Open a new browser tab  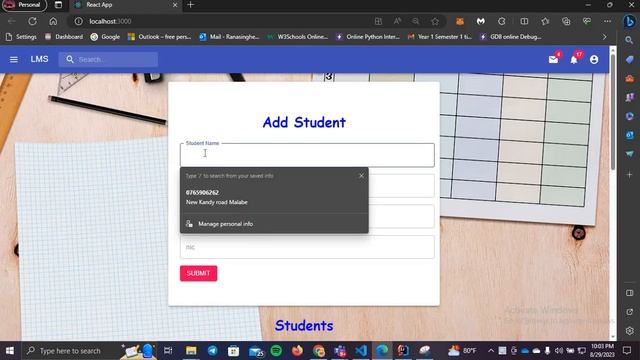coord(191,5)
